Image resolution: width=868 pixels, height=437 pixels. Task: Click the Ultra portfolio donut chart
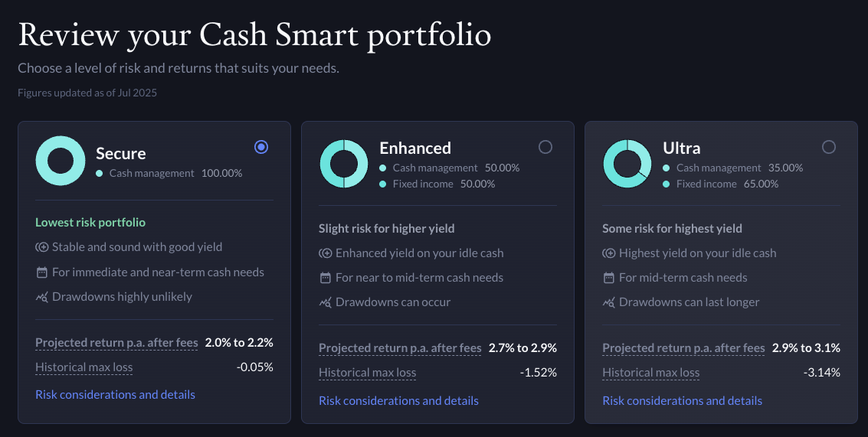627,164
